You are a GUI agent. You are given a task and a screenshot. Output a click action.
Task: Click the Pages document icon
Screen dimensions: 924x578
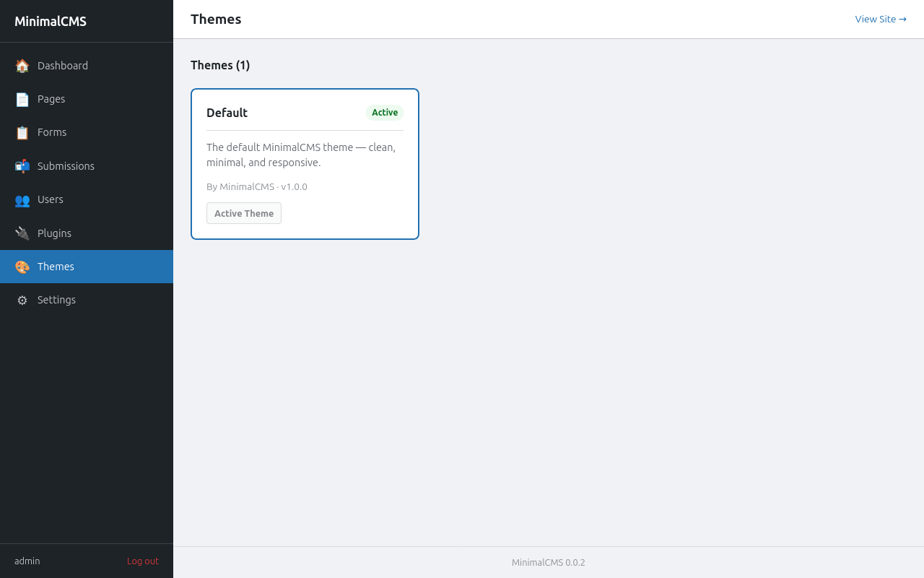[x=22, y=99]
